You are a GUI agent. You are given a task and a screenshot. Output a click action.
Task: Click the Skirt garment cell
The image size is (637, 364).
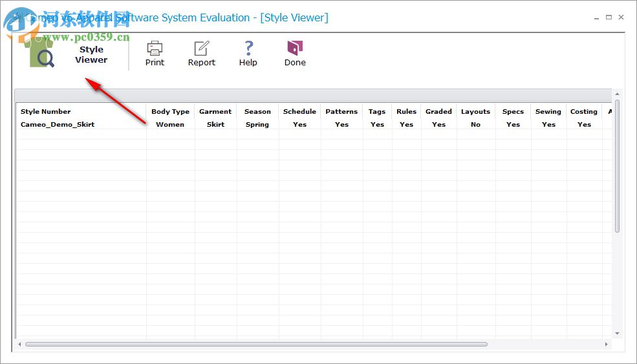(215, 124)
